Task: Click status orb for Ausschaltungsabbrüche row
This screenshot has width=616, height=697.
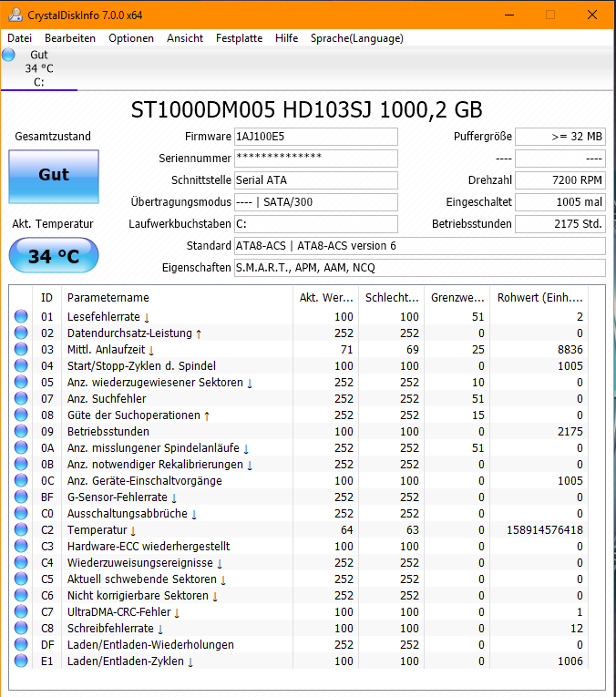Action: [21, 513]
